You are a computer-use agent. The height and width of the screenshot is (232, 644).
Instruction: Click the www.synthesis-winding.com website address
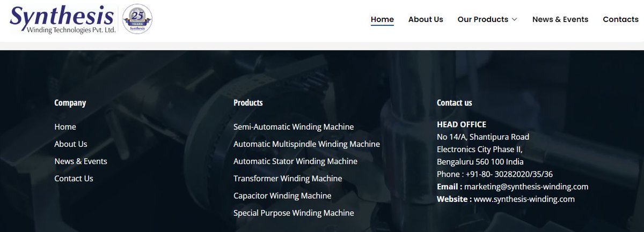coord(524,199)
